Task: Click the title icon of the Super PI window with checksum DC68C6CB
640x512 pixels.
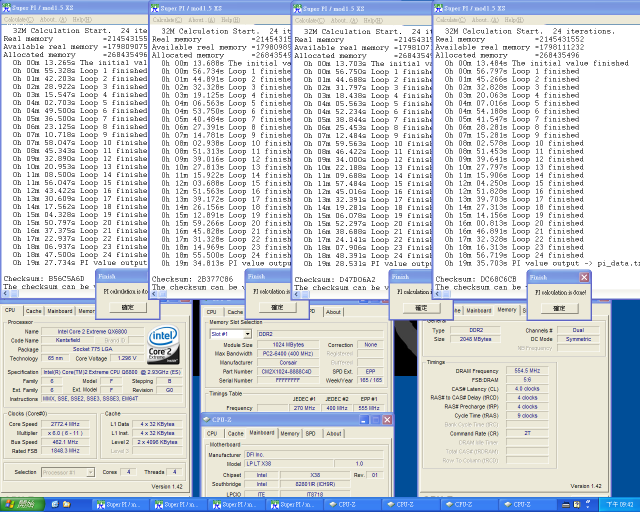Action: point(439,8)
